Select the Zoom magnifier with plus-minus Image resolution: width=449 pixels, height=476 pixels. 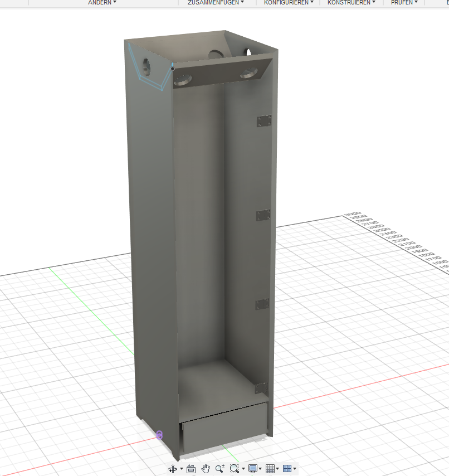(220, 469)
